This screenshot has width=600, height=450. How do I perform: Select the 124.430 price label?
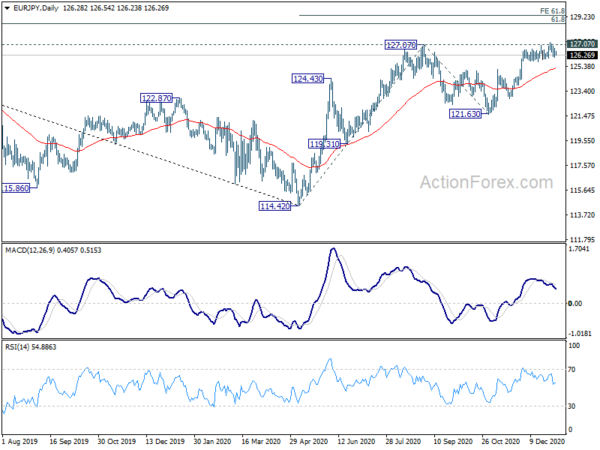click(x=308, y=79)
